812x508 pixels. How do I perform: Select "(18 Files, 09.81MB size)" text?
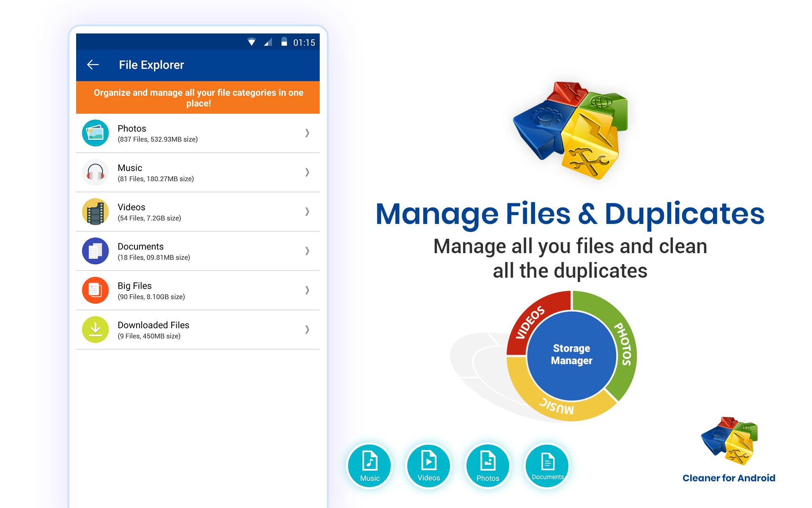154,257
